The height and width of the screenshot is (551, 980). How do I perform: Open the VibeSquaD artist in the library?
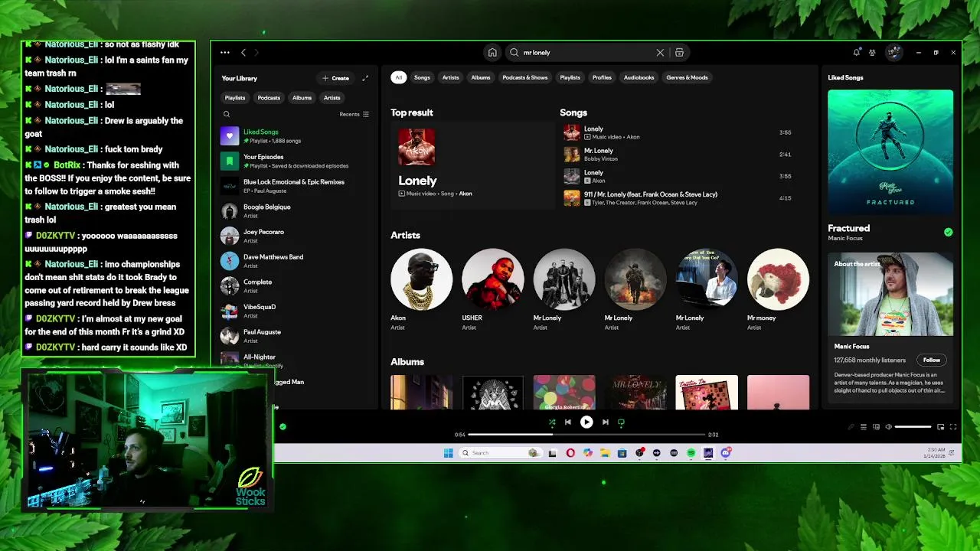click(295, 311)
